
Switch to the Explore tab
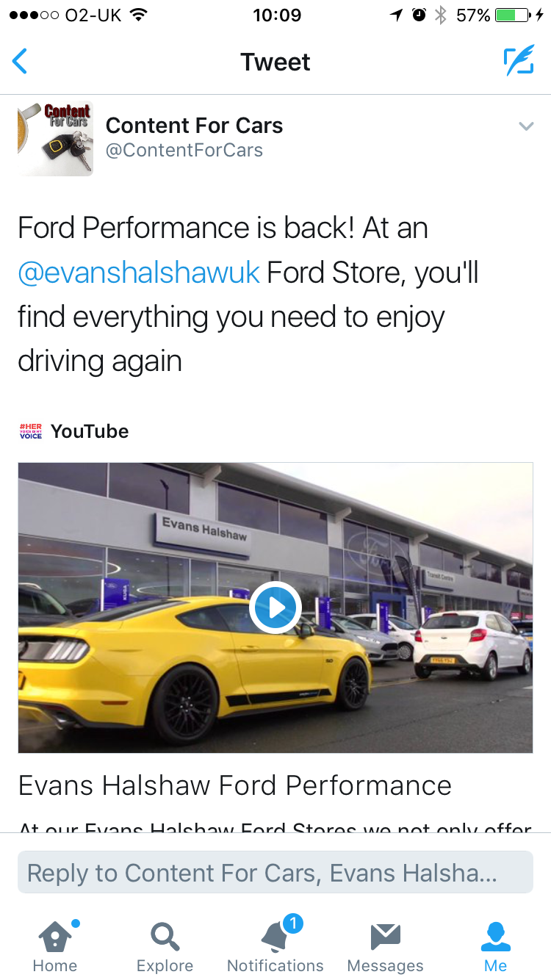[x=165, y=946]
